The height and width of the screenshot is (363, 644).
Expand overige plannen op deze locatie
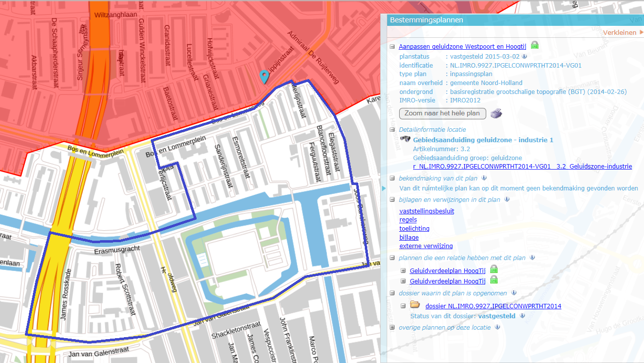393,328
